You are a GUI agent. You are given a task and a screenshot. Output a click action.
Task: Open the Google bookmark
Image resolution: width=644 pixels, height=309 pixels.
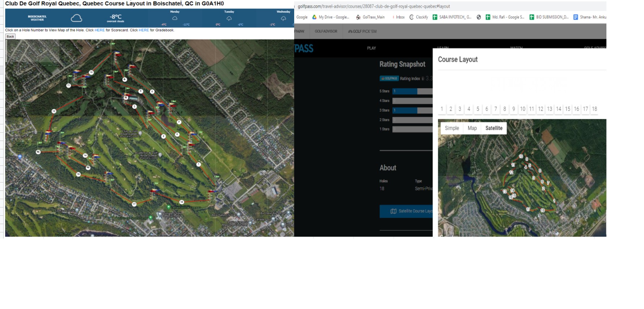(x=302, y=17)
